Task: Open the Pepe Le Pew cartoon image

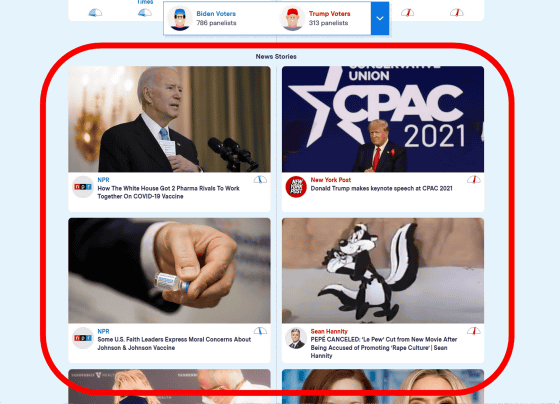Action: pyautogui.click(x=383, y=270)
